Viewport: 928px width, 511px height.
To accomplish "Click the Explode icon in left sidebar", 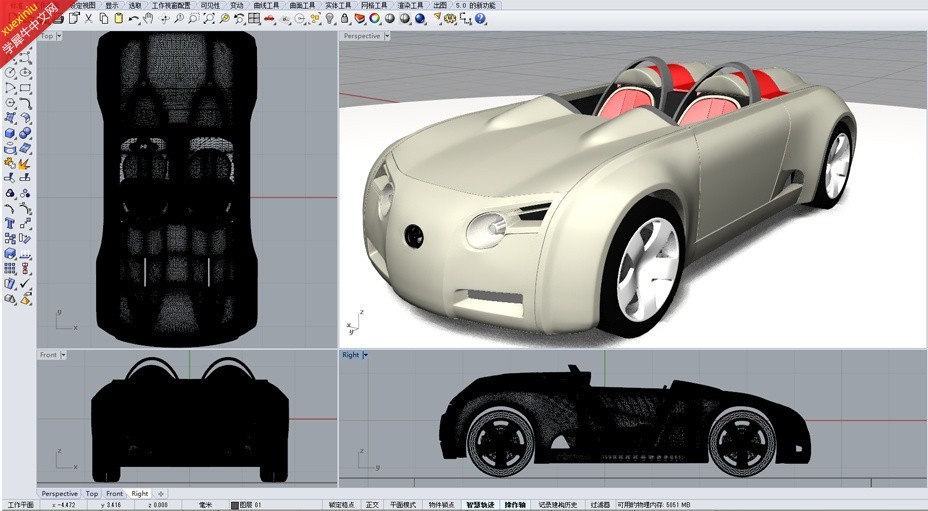I will pos(25,163).
